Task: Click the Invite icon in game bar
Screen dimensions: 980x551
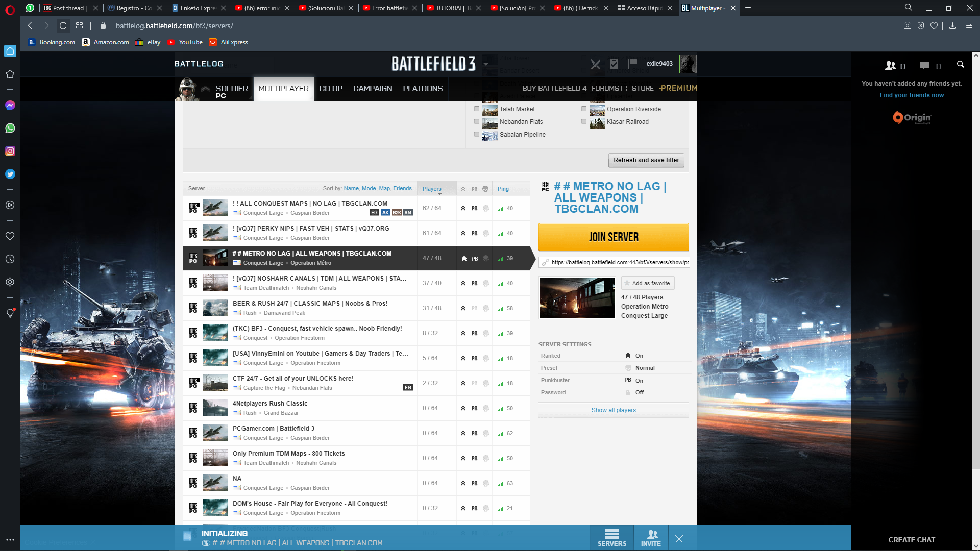Action: click(651, 538)
